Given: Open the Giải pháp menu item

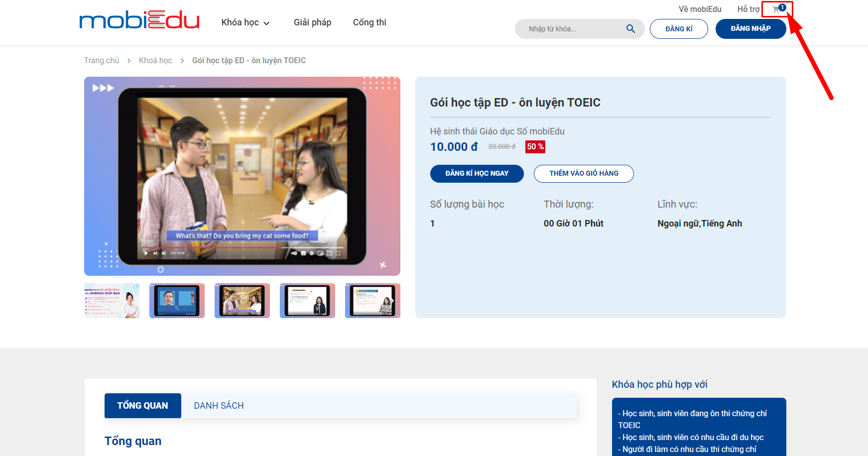Looking at the screenshot, I should 312,22.
